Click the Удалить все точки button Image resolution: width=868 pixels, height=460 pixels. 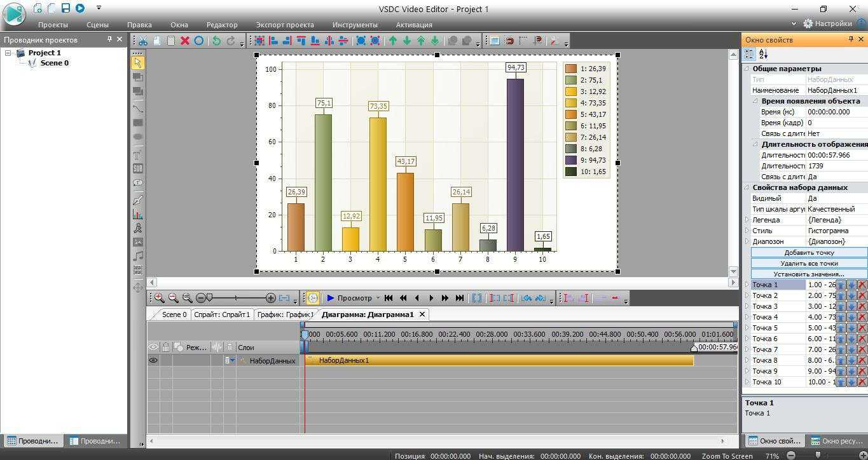pos(809,263)
